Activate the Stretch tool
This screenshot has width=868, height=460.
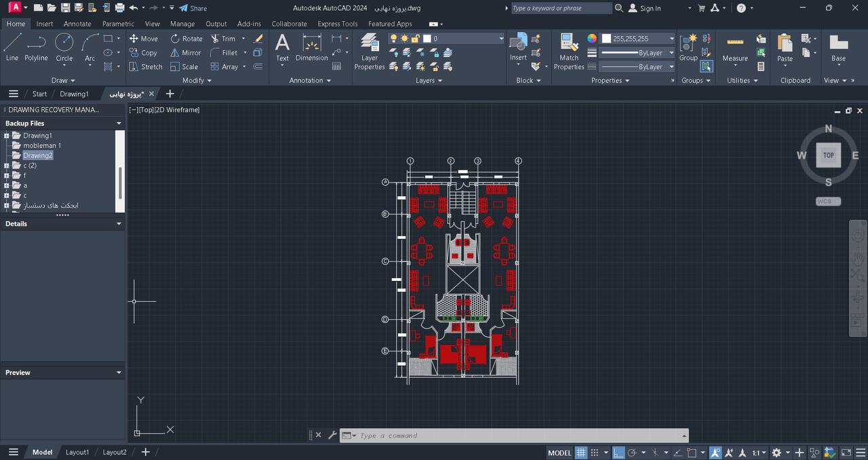tap(146, 66)
